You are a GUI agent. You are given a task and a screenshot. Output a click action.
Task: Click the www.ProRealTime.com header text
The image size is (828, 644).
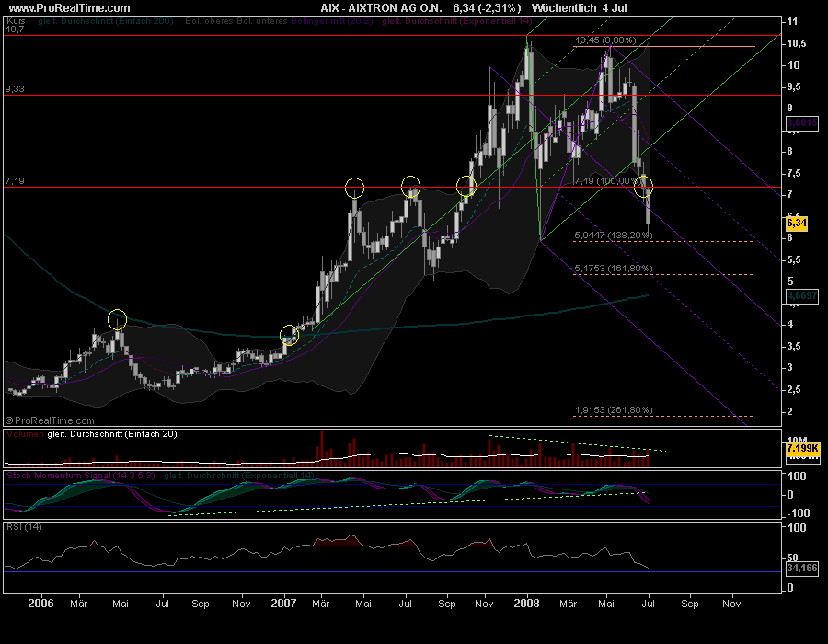[69, 8]
